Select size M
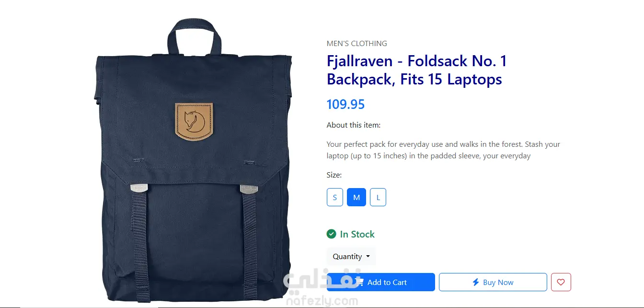Image resolution: width=644 pixels, height=308 pixels. pos(356,197)
